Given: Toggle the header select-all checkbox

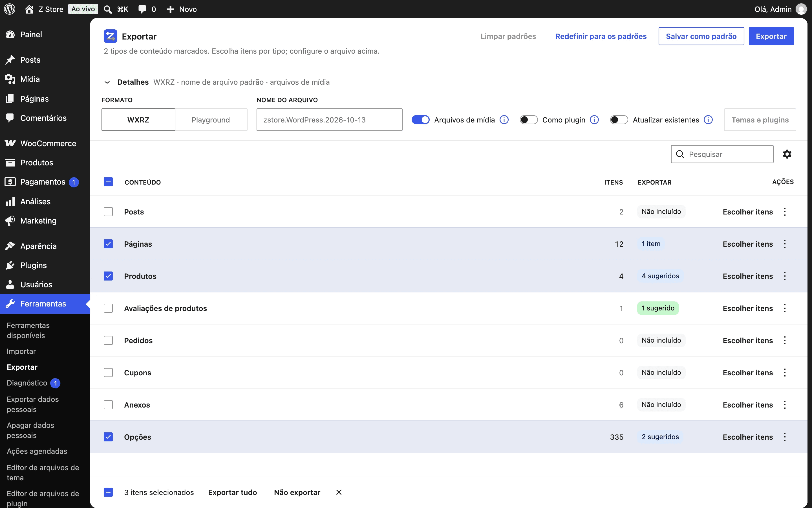Looking at the screenshot, I should [x=108, y=182].
